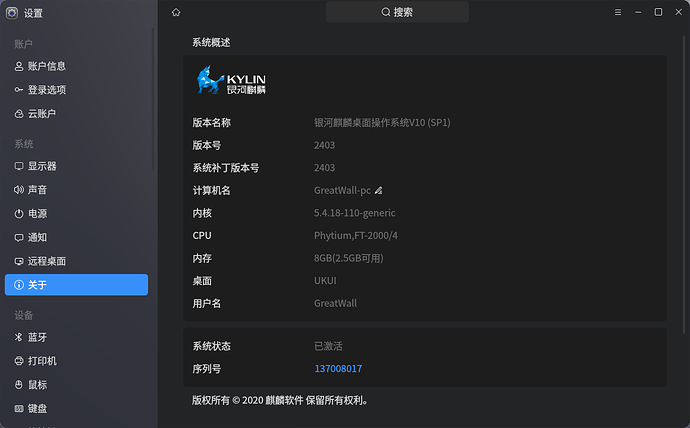Open 登录选项 settings
Viewport: 690px width, 428px height.
pos(76,90)
